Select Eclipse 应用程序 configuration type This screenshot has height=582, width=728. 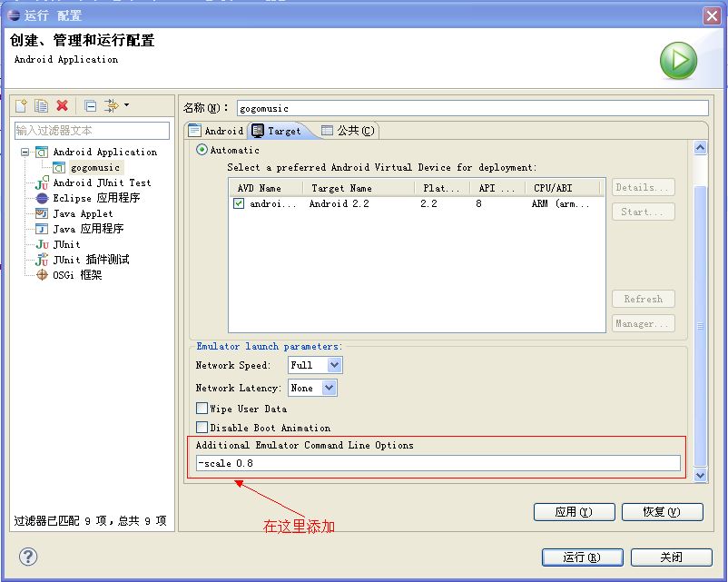point(96,198)
